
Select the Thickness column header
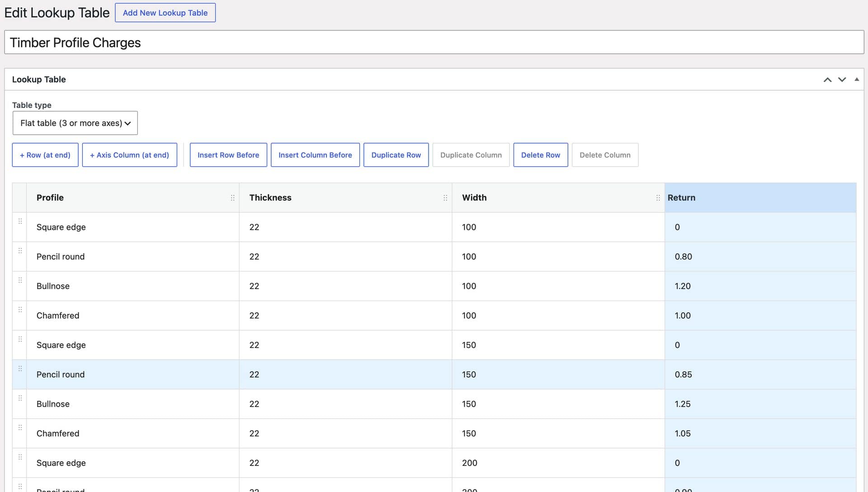tap(345, 198)
